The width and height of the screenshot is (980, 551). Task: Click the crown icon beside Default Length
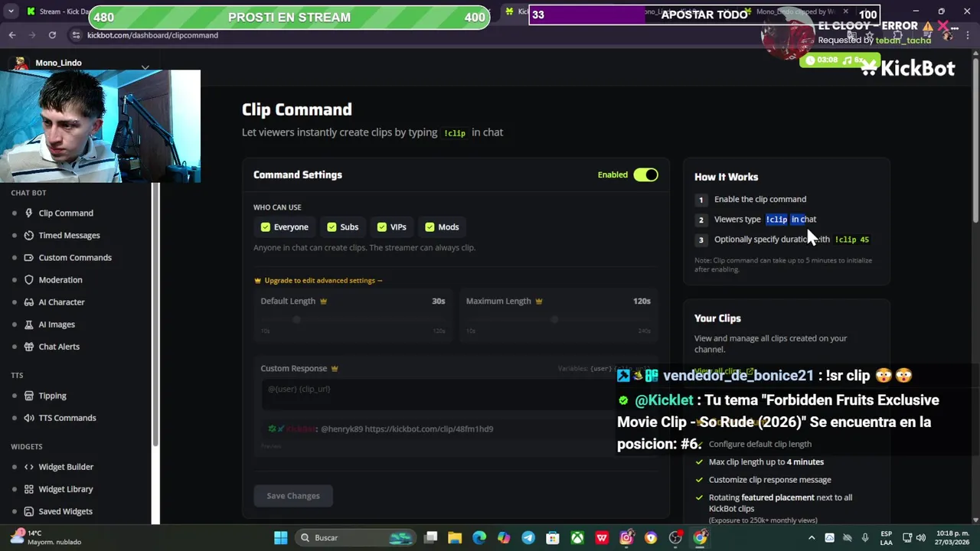coord(323,301)
